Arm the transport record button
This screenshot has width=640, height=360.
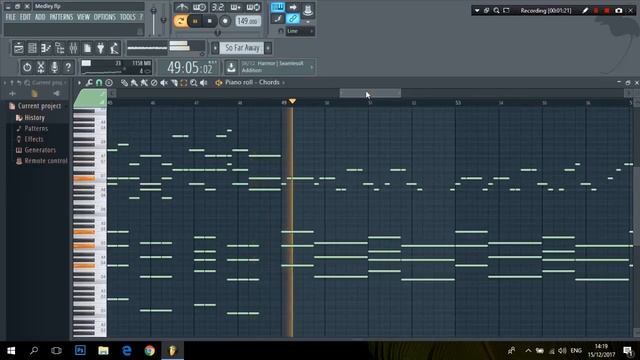coord(225,21)
